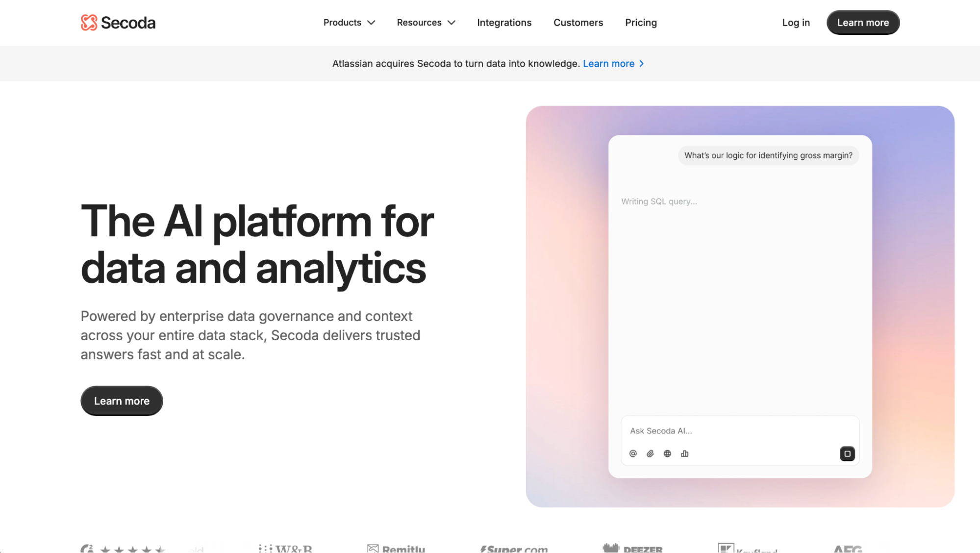This screenshot has height=553, width=980.
Task: Click the header Learn more button
Action: point(863,23)
